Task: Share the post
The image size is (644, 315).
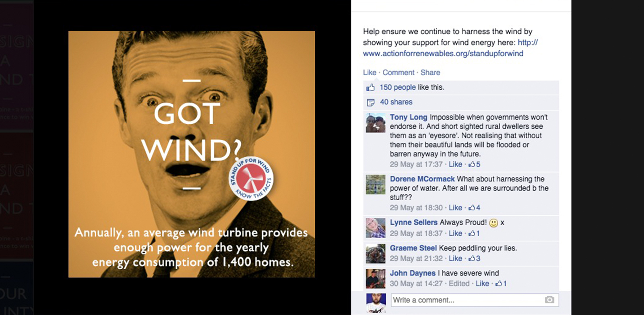Action: point(430,72)
